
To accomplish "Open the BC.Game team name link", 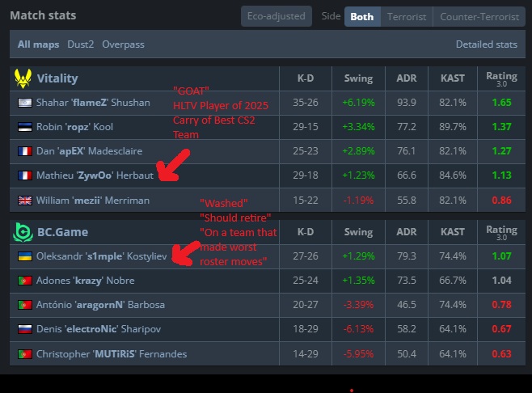I will [62, 232].
